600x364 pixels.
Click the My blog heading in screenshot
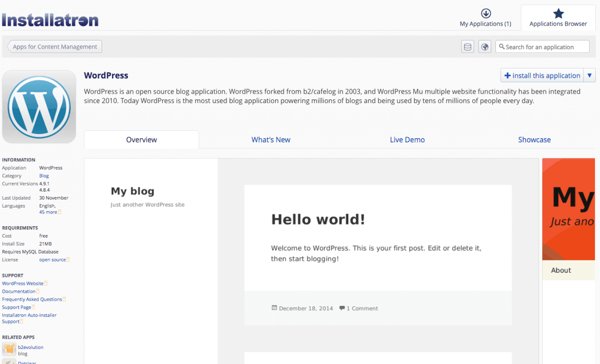pos(133,191)
